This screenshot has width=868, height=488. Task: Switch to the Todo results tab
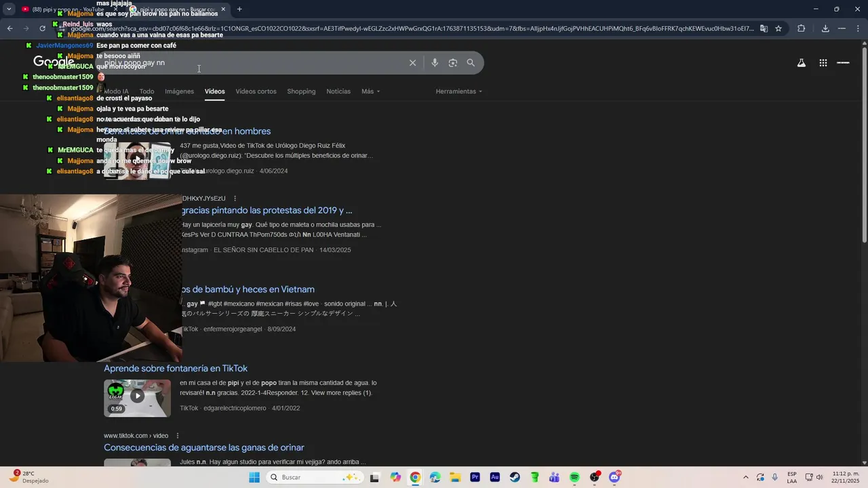click(146, 91)
